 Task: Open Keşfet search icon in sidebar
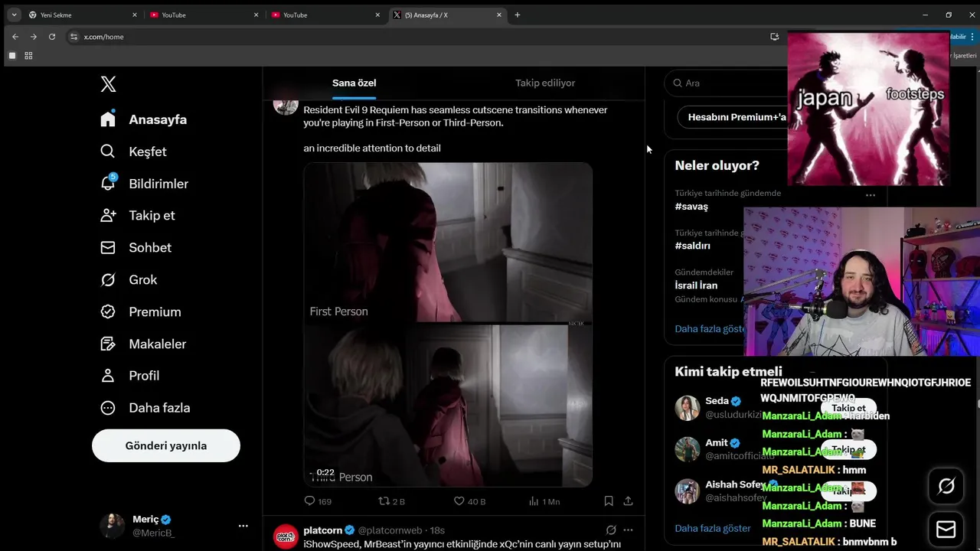[108, 152]
